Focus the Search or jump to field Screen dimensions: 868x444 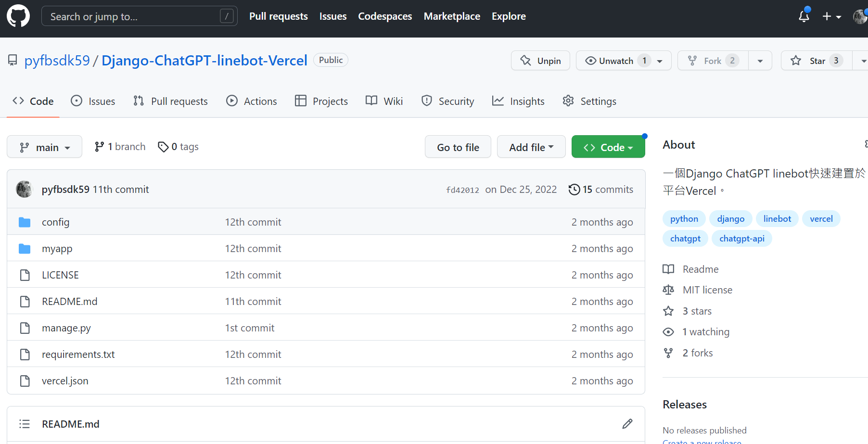(x=140, y=16)
